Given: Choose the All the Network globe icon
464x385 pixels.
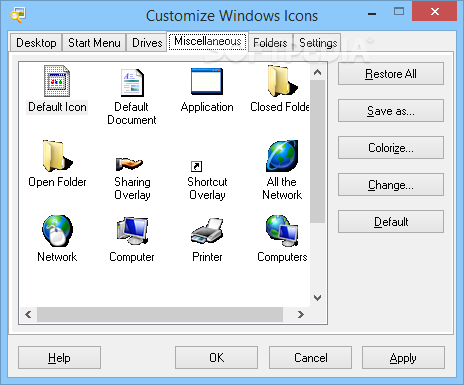Looking at the screenshot, I should tap(282, 156).
